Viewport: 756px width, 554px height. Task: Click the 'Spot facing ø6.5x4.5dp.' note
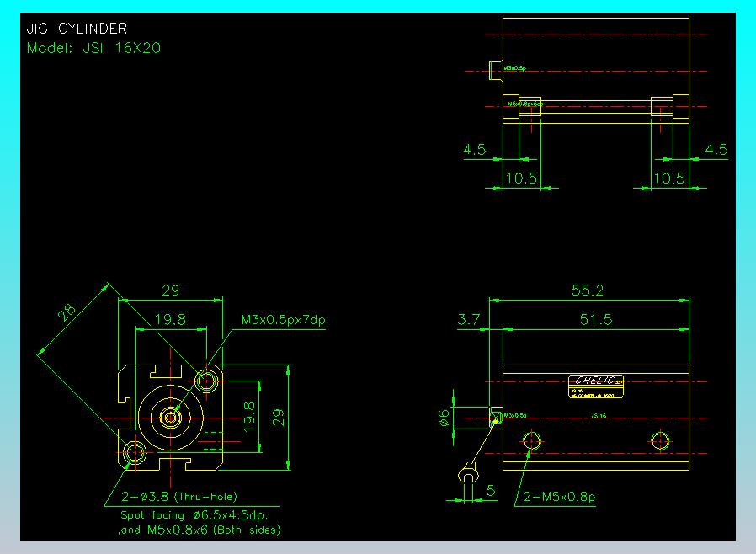tap(194, 515)
